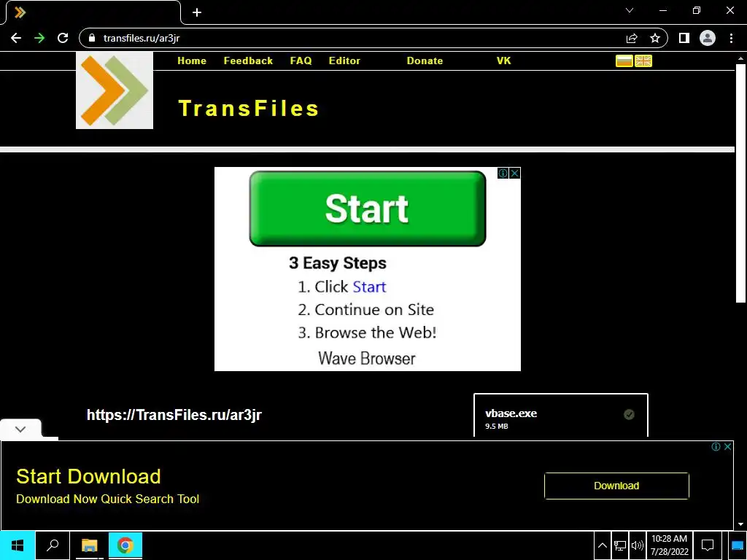Open a new browser tab

tap(197, 12)
